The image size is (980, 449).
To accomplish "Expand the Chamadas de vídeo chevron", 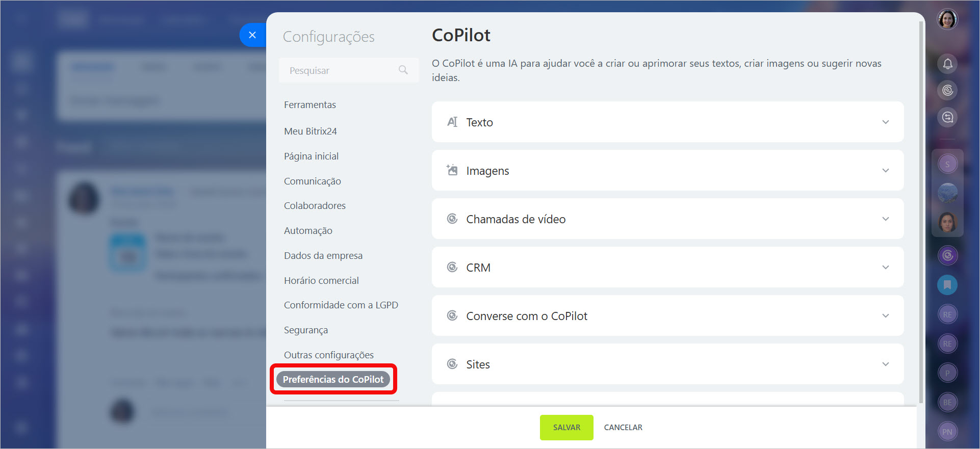I will click(x=886, y=219).
